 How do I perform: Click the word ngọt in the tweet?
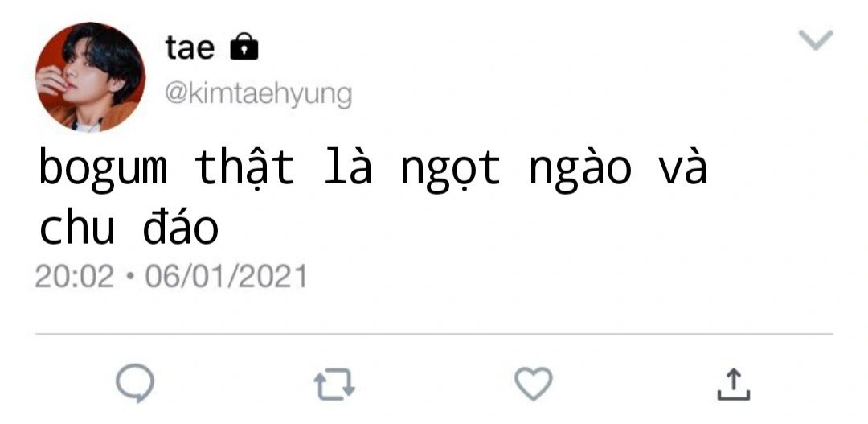click(451, 170)
